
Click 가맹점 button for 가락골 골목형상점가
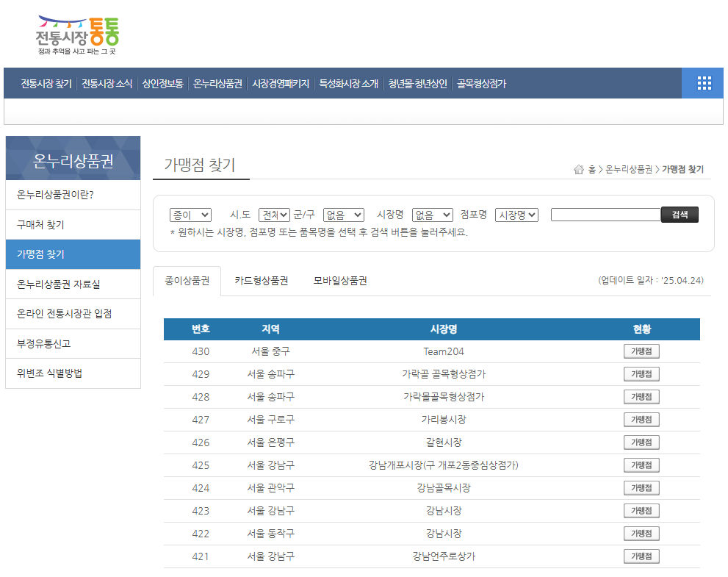point(641,374)
